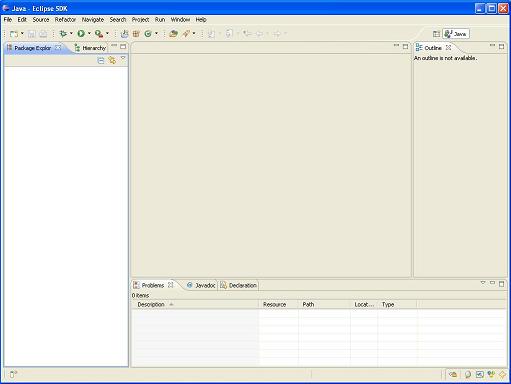Open the Window menu
This screenshot has width=511, height=384.
click(x=180, y=20)
